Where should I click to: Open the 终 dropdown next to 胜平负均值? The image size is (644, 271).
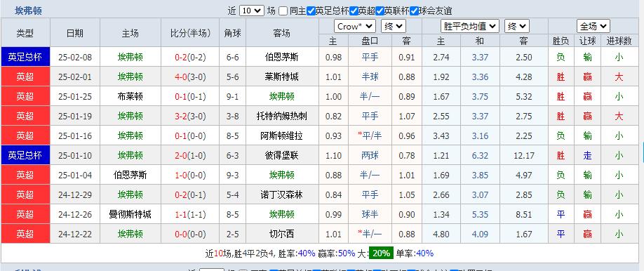(517, 27)
